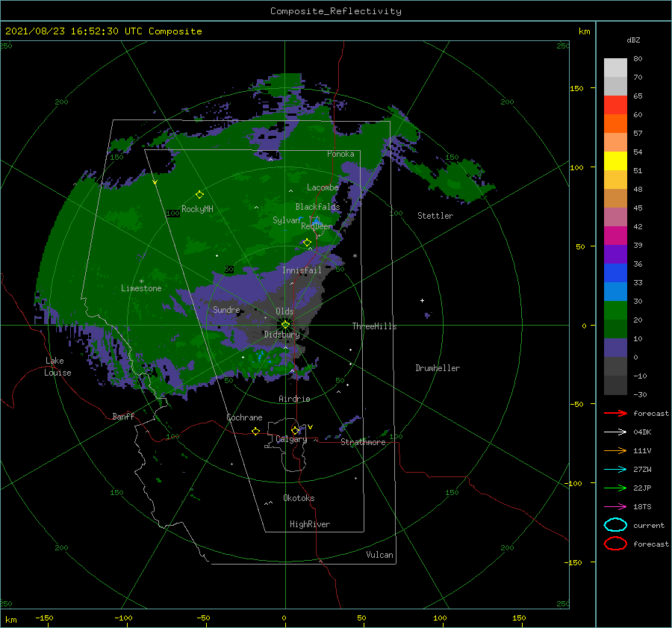Click the Airdrie label

pyautogui.click(x=294, y=399)
